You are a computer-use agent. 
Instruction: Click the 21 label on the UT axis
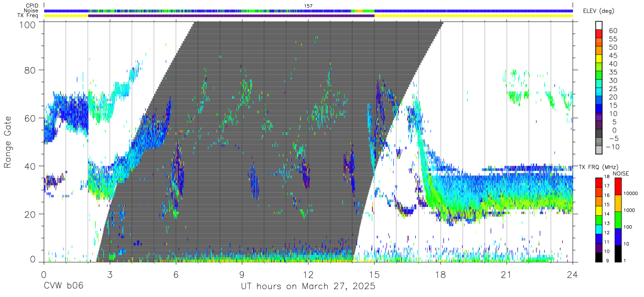507,274
